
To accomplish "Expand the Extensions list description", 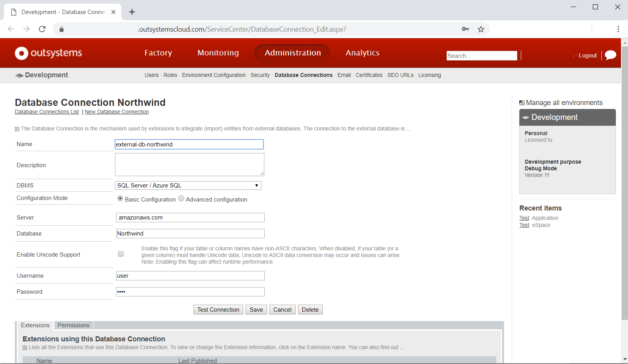I will 24,347.
